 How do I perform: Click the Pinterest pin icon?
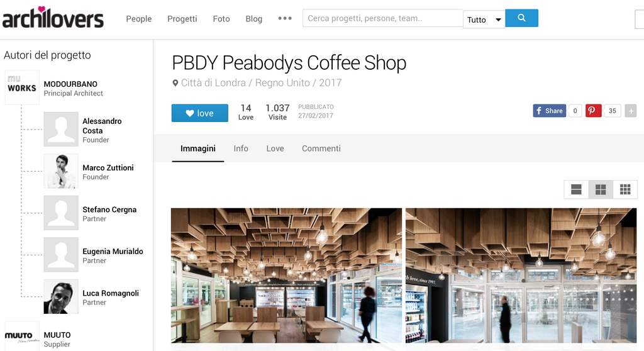593,111
